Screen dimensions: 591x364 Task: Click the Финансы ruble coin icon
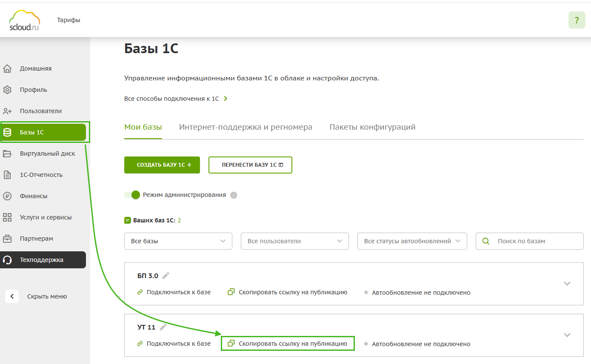point(7,196)
